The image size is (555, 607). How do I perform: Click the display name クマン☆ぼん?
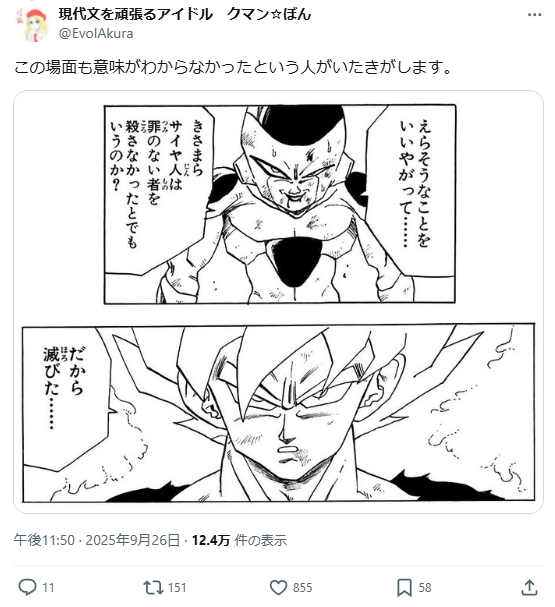pyautogui.click(x=269, y=14)
